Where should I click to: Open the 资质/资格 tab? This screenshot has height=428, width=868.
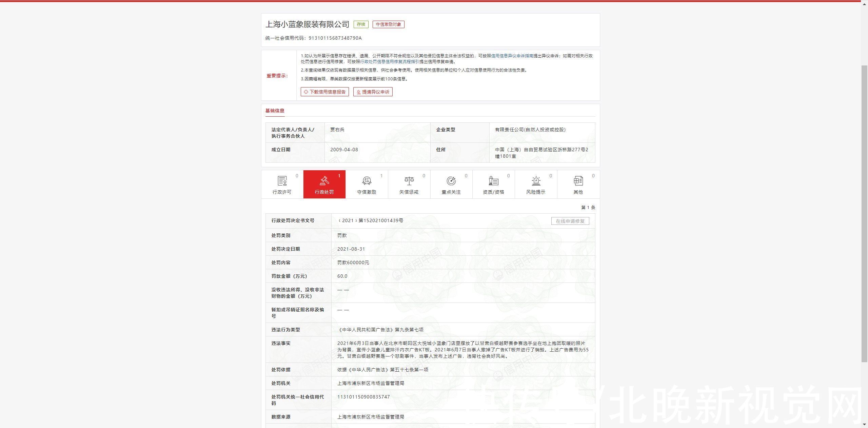click(494, 184)
